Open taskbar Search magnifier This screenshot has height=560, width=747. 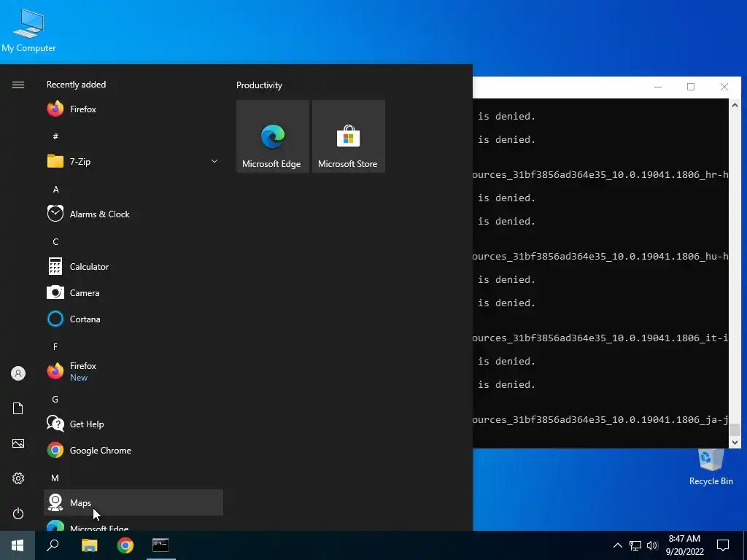point(53,545)
